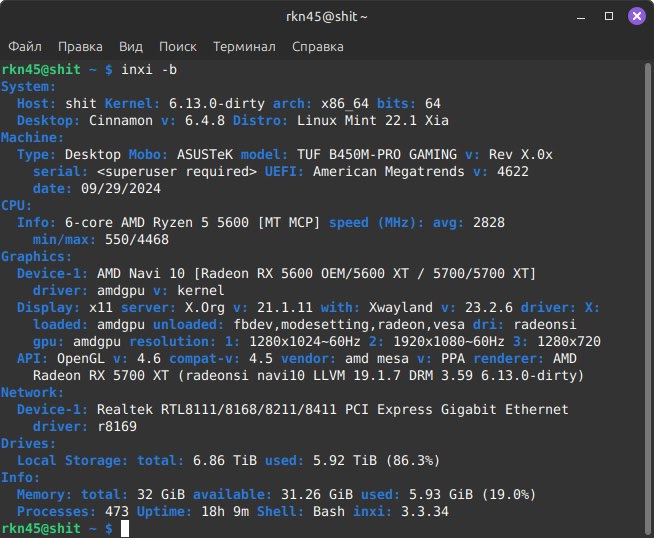Image resolution: width=654 pixels, height=538 pixels.
Task: Open the Справка menu
Action: (318, 47)
